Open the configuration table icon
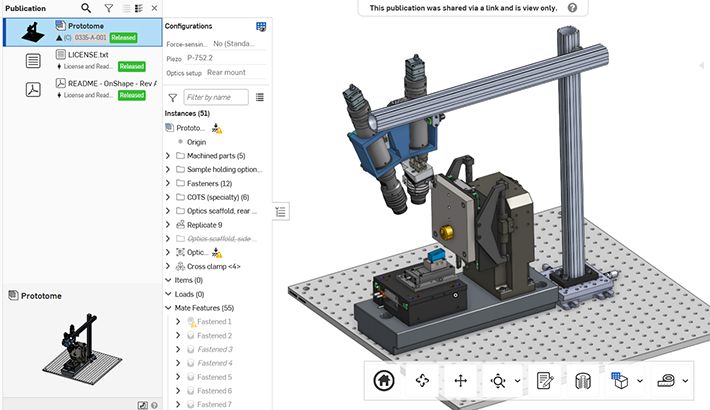The width and height of the screenshot is (710, 410). coord(261,26)
